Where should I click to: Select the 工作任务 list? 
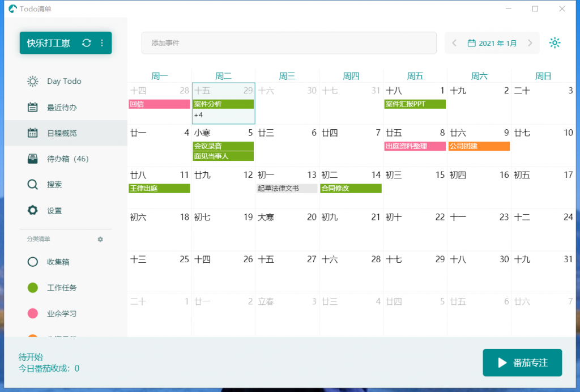pyautogui.click(x=66, y=288)
